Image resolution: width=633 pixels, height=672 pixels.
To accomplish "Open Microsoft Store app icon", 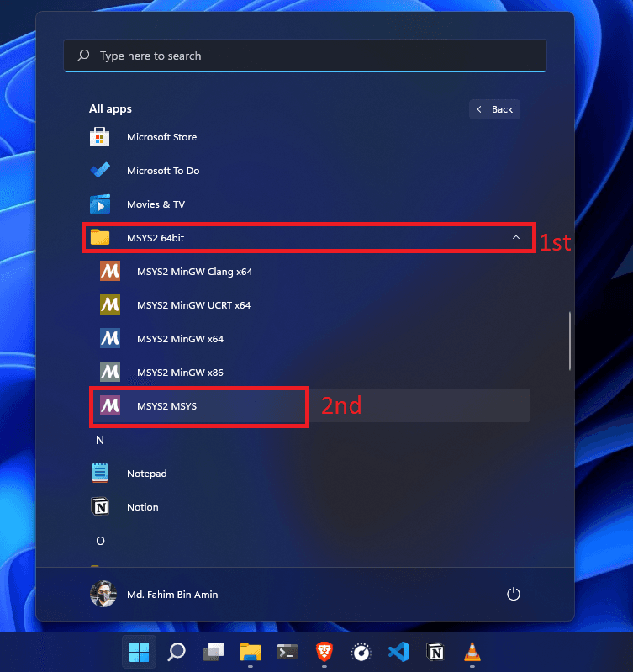I will point(100,137).
